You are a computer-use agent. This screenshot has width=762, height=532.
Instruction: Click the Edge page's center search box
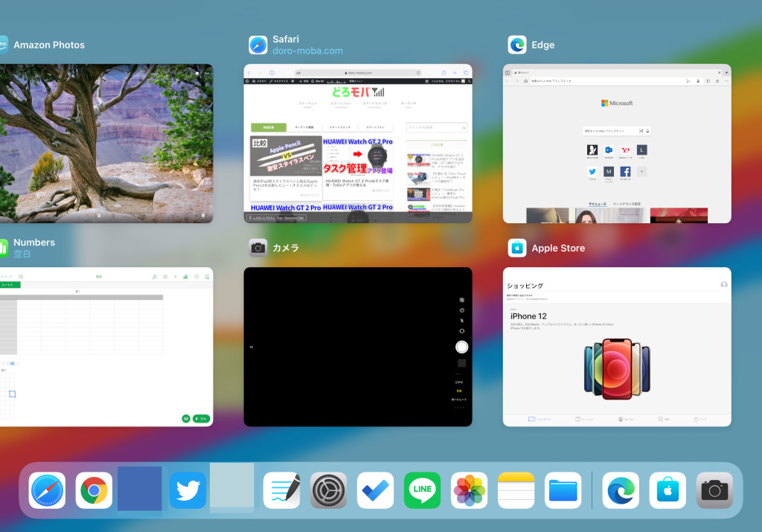617,131
